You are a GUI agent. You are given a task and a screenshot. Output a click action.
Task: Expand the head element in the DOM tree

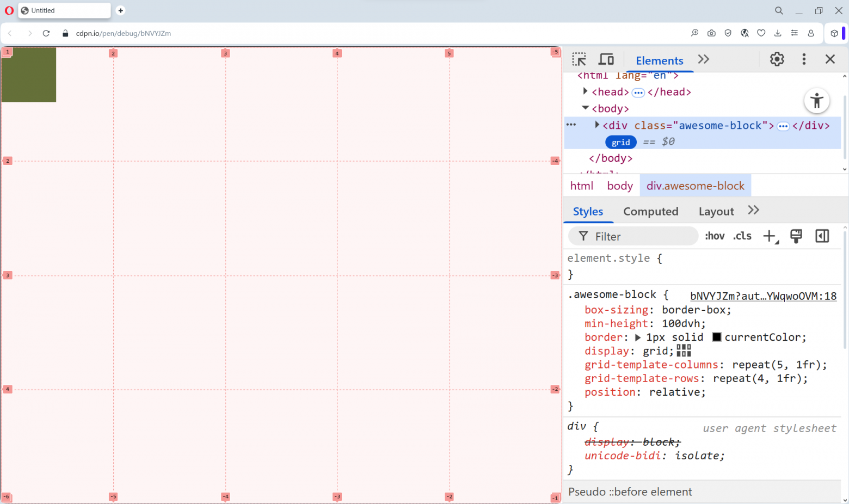coord(585,91)
